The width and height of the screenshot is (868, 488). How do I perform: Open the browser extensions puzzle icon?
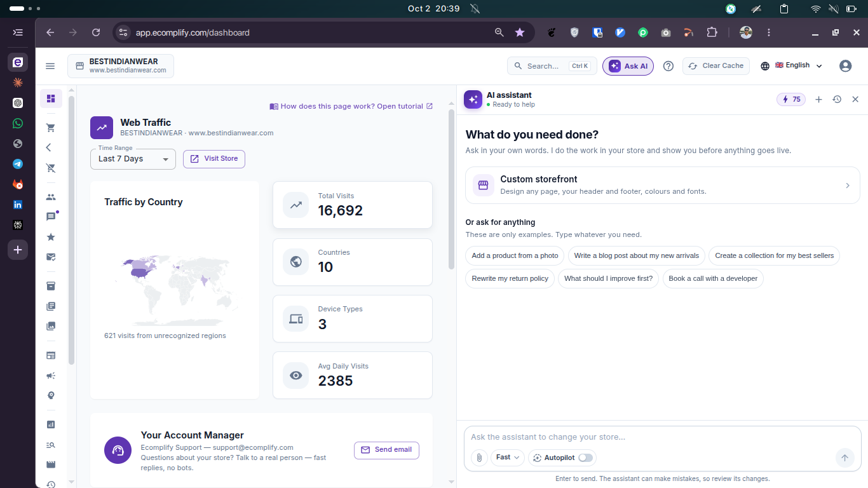click(712, 32)
